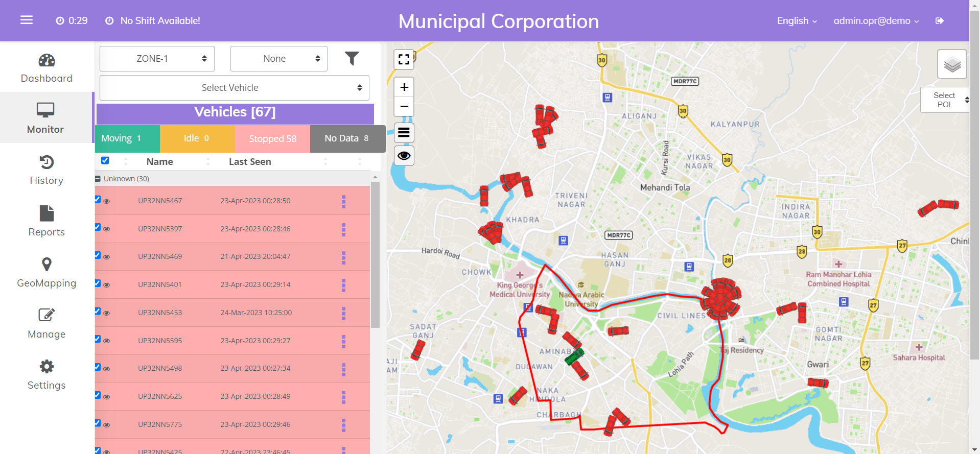Uncheck vehicle UP32NN5469 checkbox
The image size is (980, 454).
click(x=98, y=255)
